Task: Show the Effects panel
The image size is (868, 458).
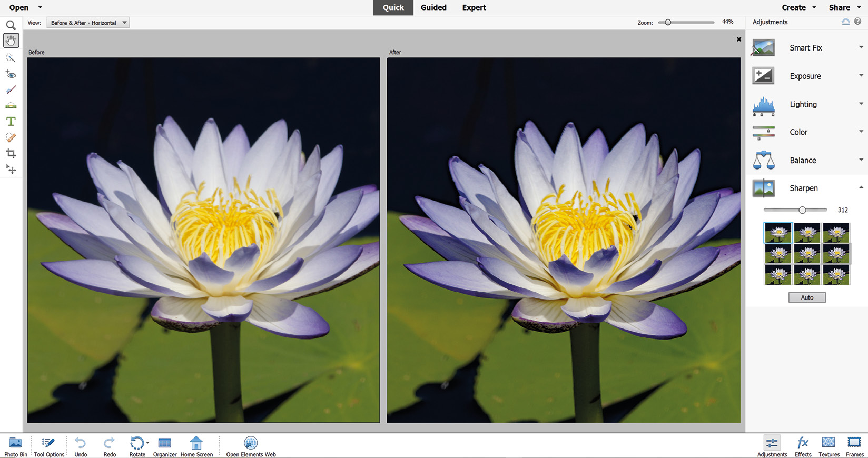Action: [x=803, y=446]
